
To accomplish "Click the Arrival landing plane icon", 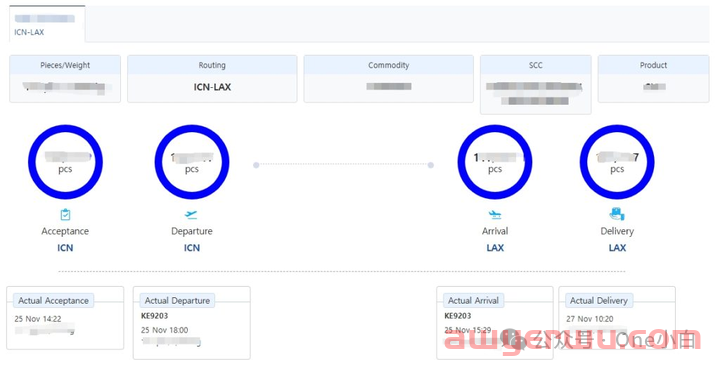I will [495, 214].
